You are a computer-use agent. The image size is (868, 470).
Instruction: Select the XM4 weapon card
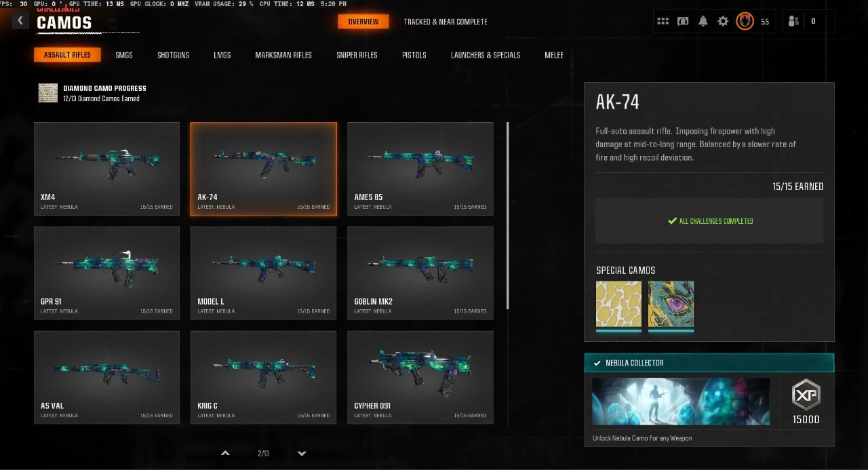point(106,169)
